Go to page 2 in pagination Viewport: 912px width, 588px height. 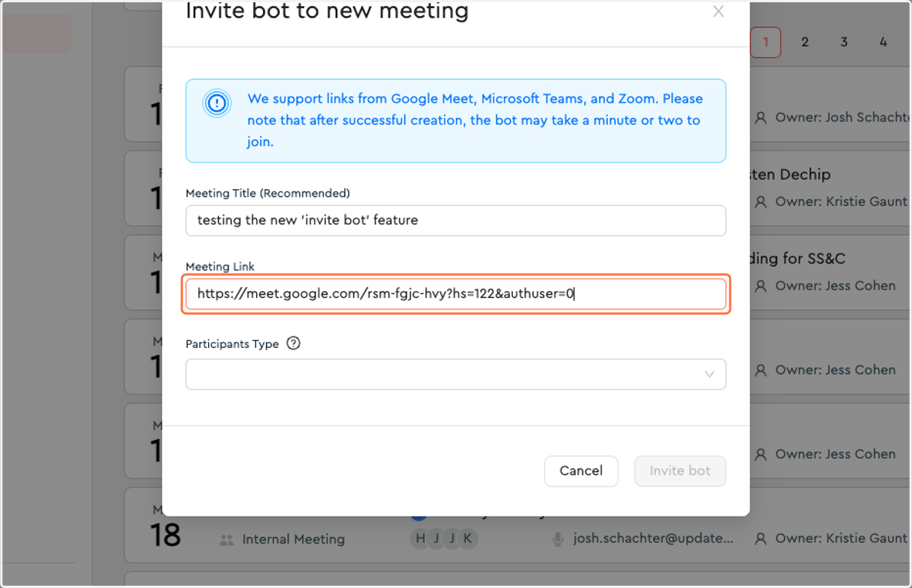[805, 43]
